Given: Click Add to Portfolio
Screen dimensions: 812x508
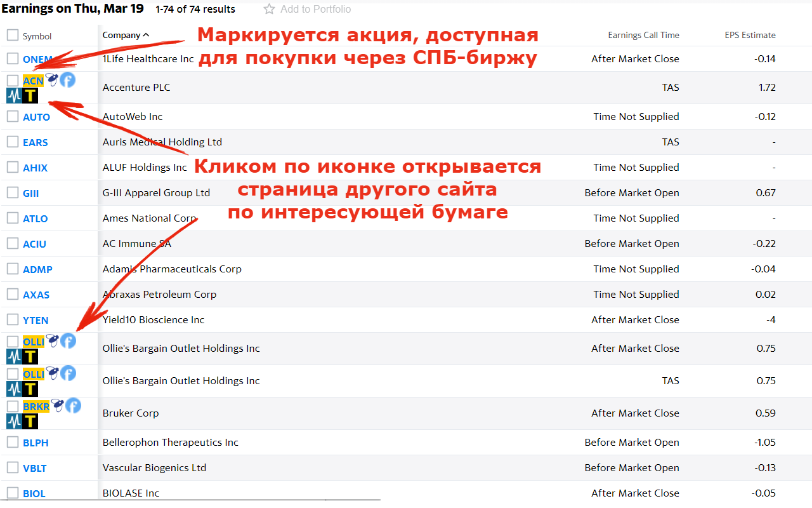Looking at the screenshot, I should coord(315,9).
